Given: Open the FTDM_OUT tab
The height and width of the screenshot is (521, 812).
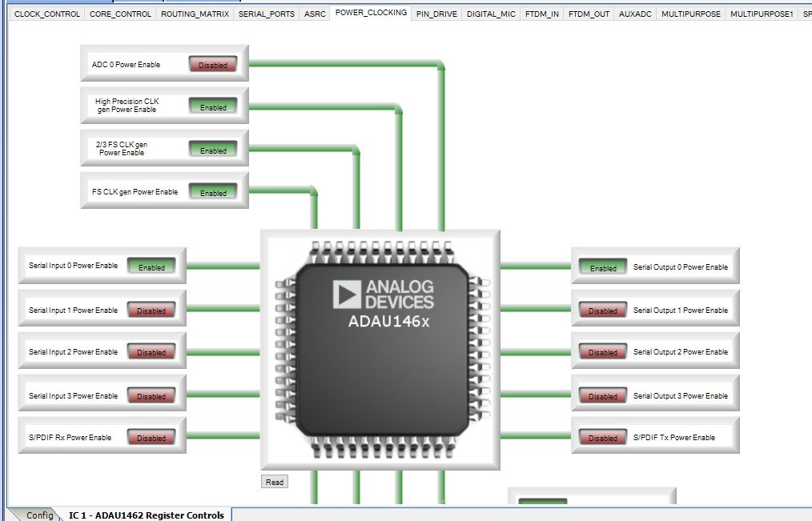Looking at the screenshot, I should coord(589,14).
